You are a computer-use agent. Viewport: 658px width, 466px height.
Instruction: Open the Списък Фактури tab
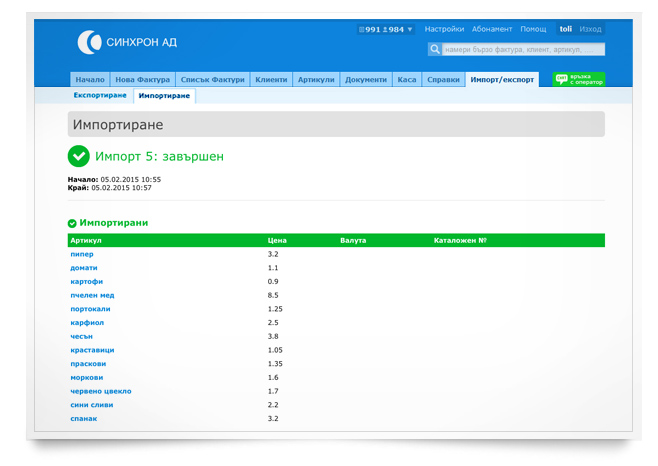[x=212, y=80]
